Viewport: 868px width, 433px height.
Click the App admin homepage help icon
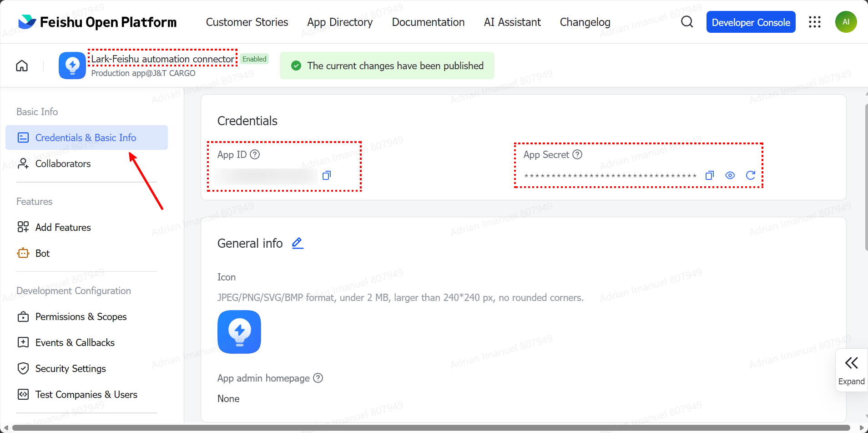(x=318, y=378)
